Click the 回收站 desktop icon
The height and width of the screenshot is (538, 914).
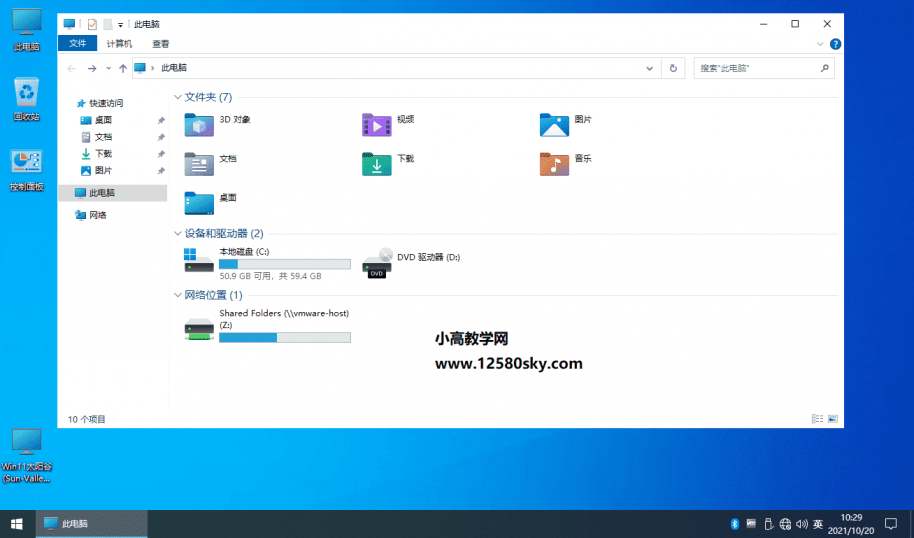click(26, 99)
